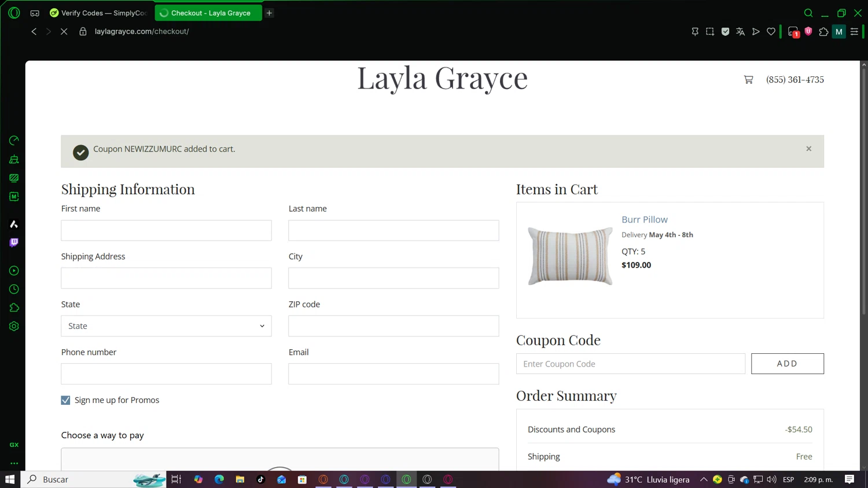
Task: Stop loading the page
Action: (x=64, y=32)
